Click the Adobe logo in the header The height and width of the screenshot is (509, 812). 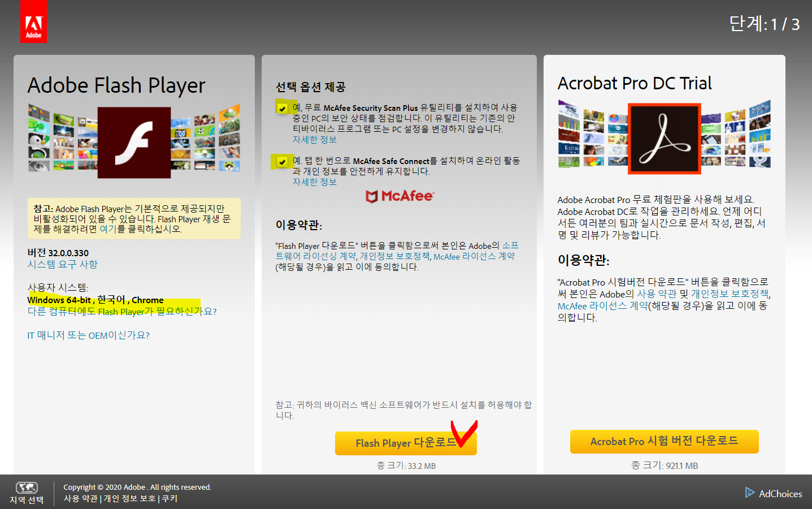(33, 21)
